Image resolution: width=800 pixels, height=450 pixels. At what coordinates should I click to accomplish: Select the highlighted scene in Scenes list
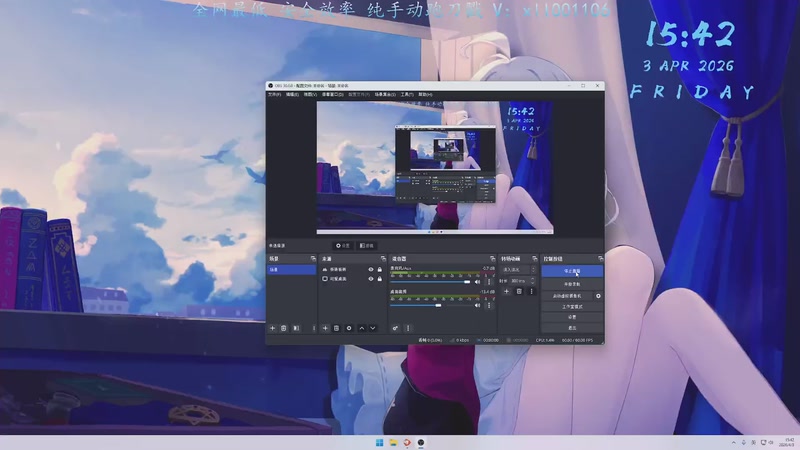[291, 269]
